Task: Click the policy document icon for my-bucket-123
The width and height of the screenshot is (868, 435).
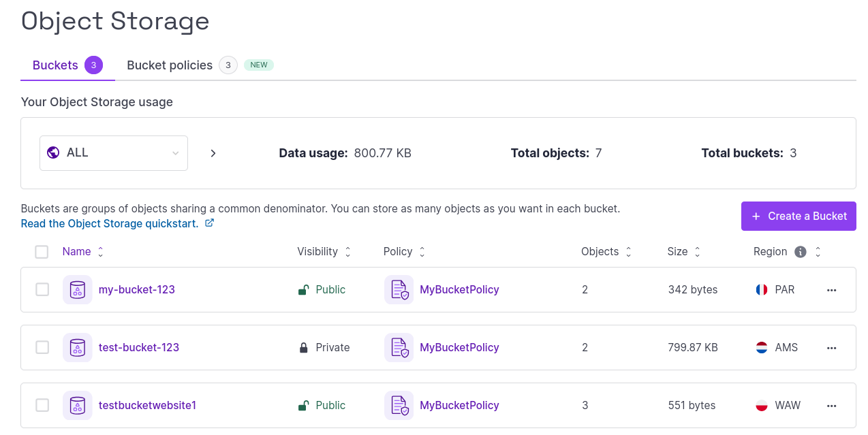Action: coord(399,290)
